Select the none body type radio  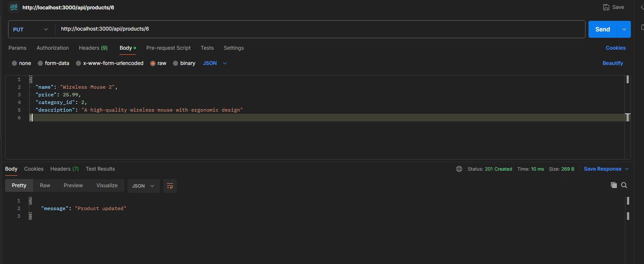pos(14,63)
